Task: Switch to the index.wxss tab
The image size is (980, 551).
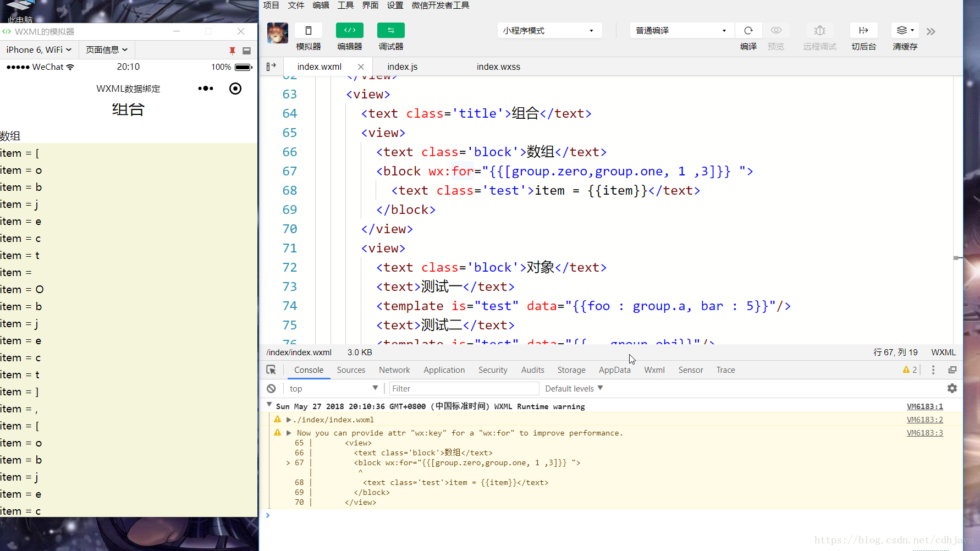Action: (x=498, y=67)
